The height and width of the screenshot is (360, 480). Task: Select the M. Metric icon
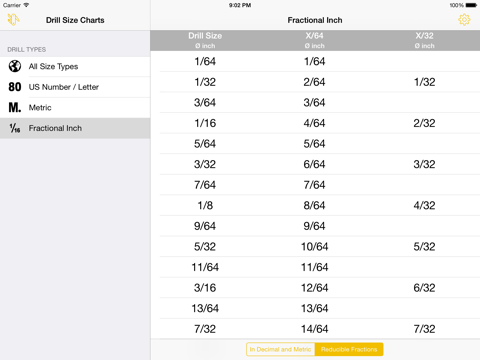(x=15, y=107)
